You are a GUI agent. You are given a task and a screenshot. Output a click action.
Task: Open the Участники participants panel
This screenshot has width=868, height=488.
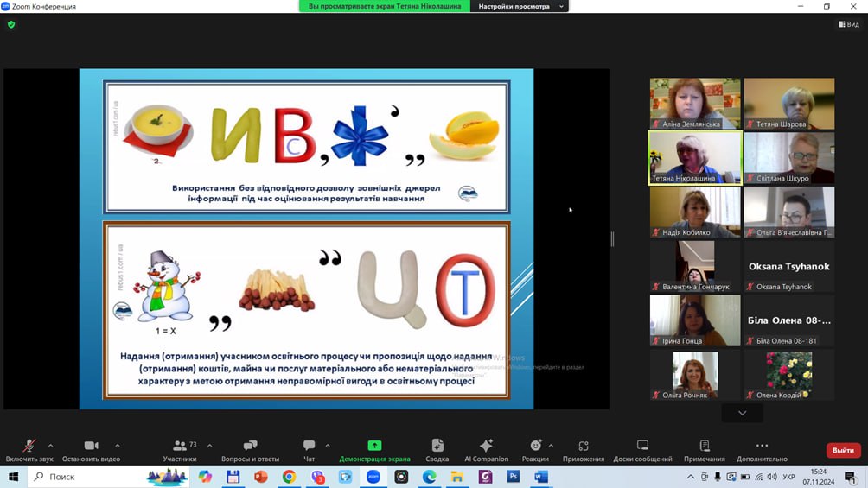point(180,450)
